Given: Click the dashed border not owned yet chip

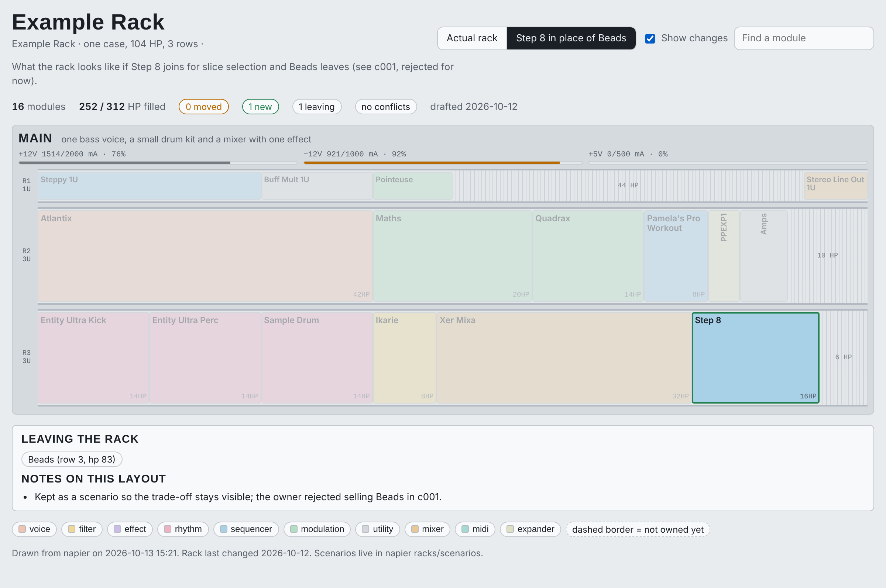Looking at the screenshot, I should (638, 529).
